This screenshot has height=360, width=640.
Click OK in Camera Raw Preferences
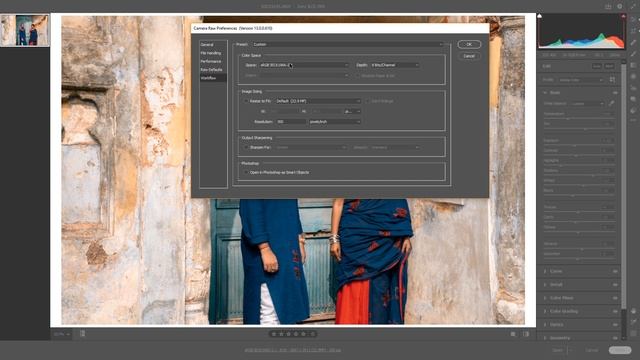point(469,44)
